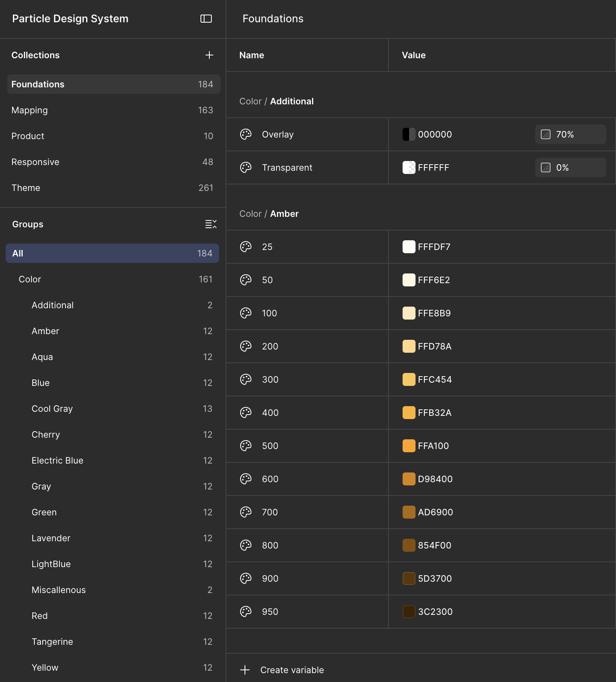Click the variable name 50
The height and width of the screenshot is (682, 616).
[267, 280]
